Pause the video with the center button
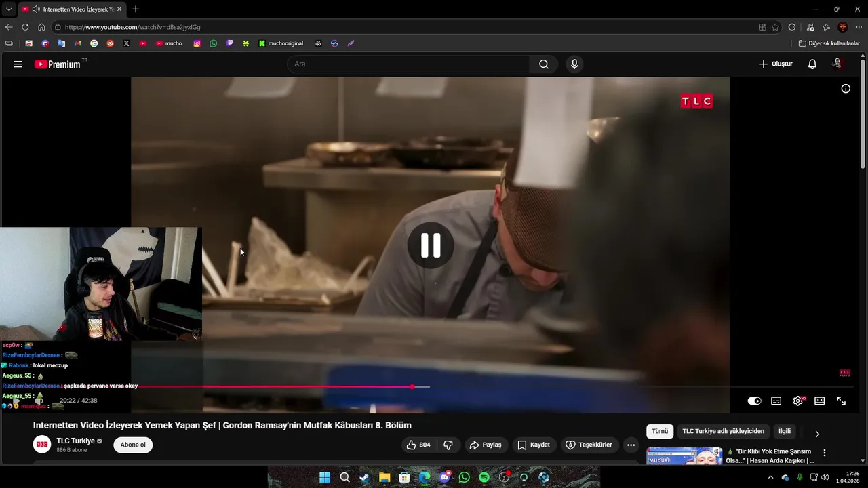Screen dimensions: 868x488 [x=431, y=245]
